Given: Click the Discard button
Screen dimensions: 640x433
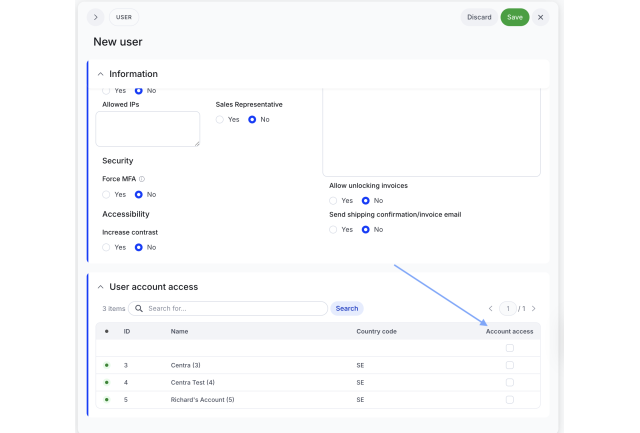Looking at the screenshot, I should [479, 17].
